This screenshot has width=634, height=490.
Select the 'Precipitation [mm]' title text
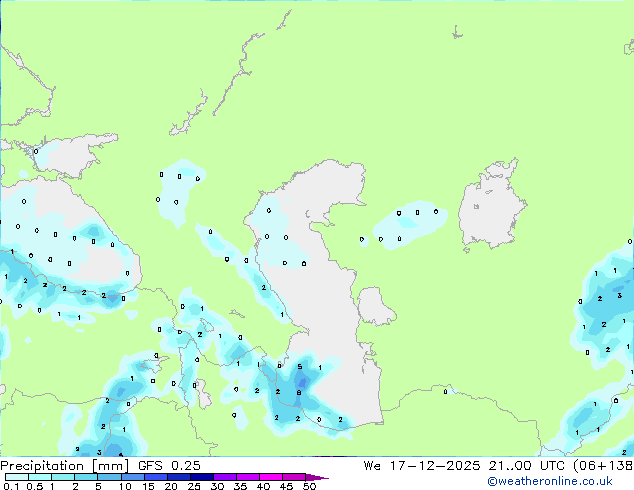[65, 466]
